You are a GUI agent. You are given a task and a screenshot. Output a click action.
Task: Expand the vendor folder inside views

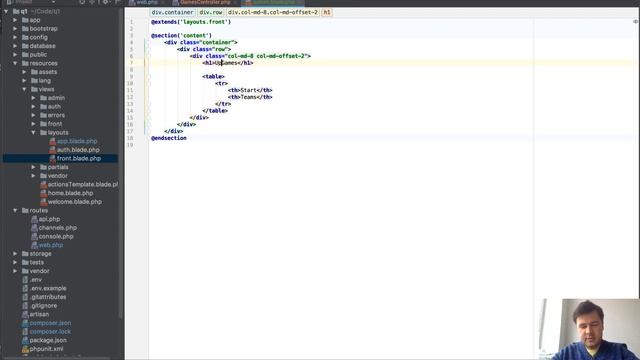click(x=33, y=176)
